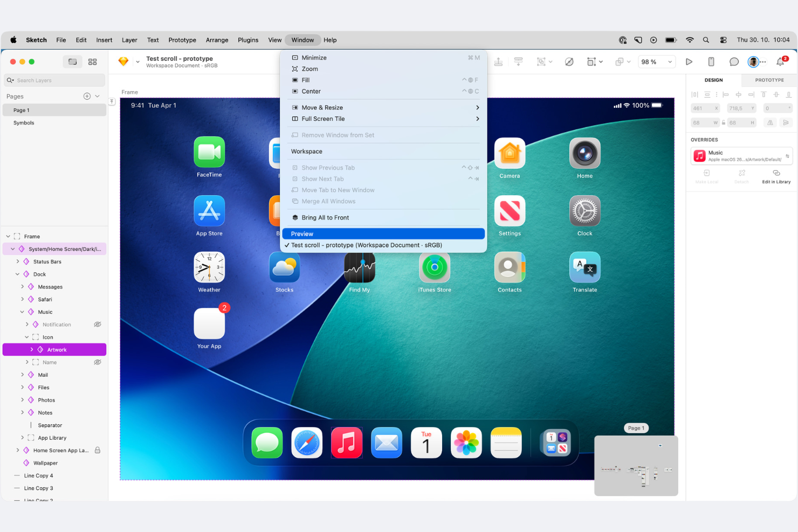Viewport: 798px width, 532px height.
Task: Open the Music symbol override selector
Action: pos(741,156)
